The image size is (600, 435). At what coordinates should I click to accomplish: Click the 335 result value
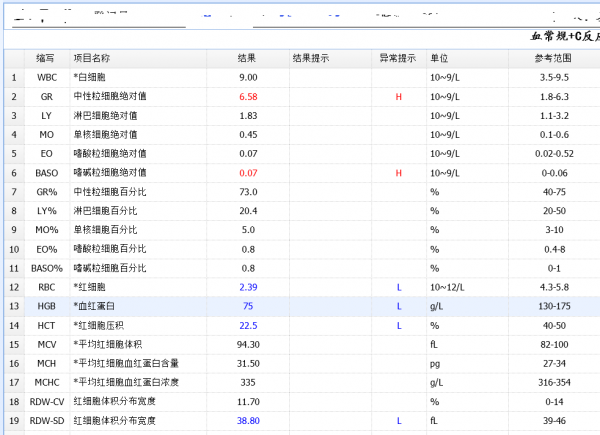coord(248,383)
